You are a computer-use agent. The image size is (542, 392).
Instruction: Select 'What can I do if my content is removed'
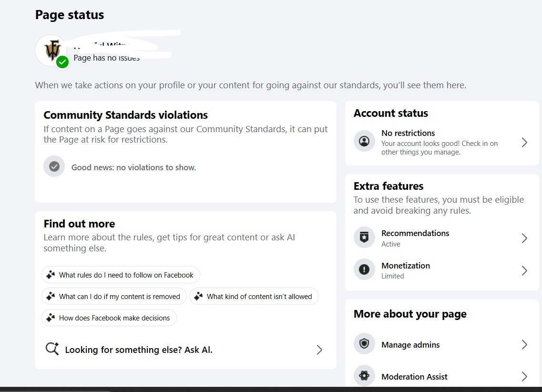pos(114,296)
